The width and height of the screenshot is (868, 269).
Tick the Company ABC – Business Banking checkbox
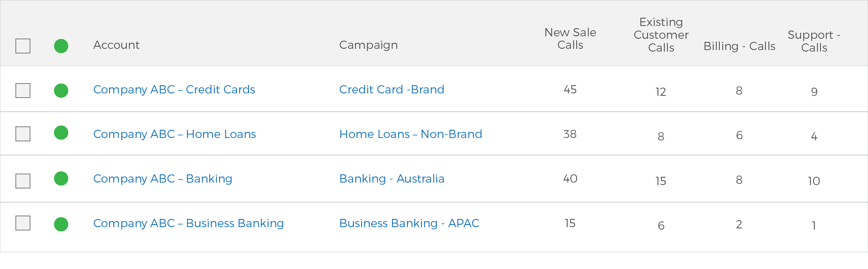[x=23, y=223]
